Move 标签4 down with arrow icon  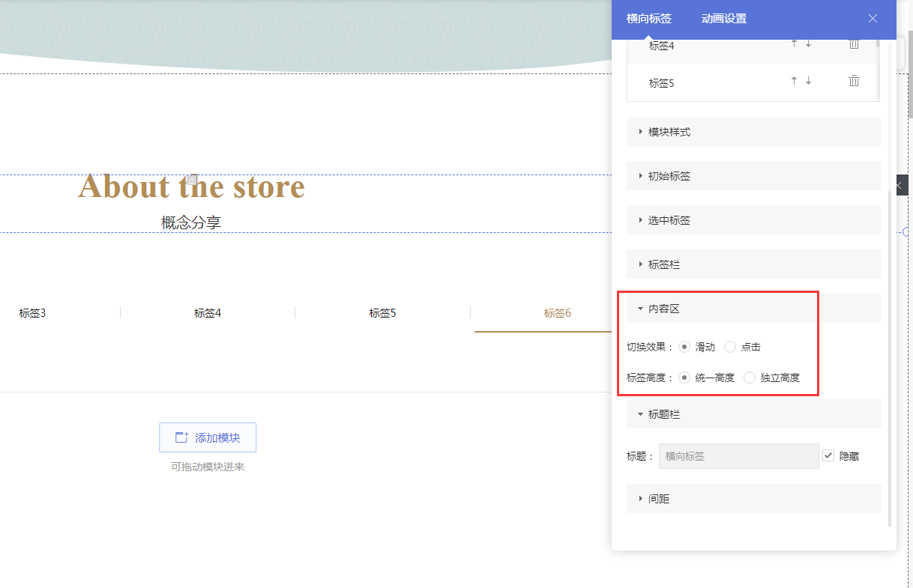pyautogui.click(x=808, y=44)
